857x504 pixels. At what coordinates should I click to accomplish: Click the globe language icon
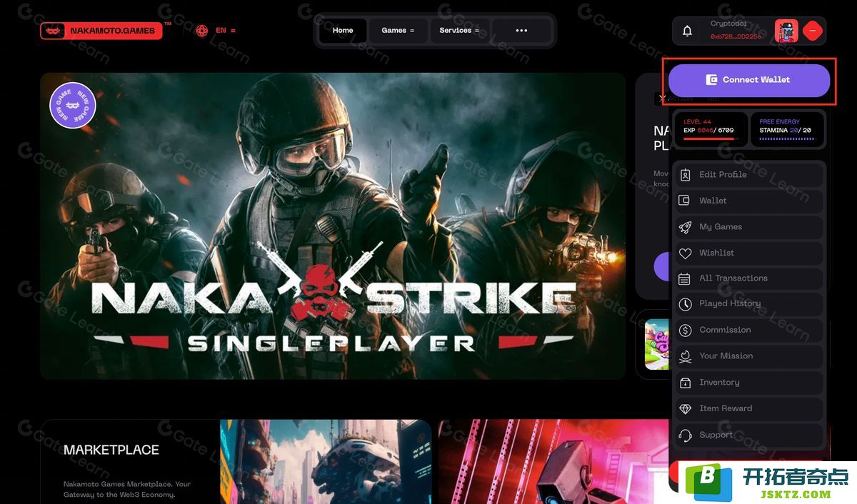pyautogui.click(x=202, y=31)
